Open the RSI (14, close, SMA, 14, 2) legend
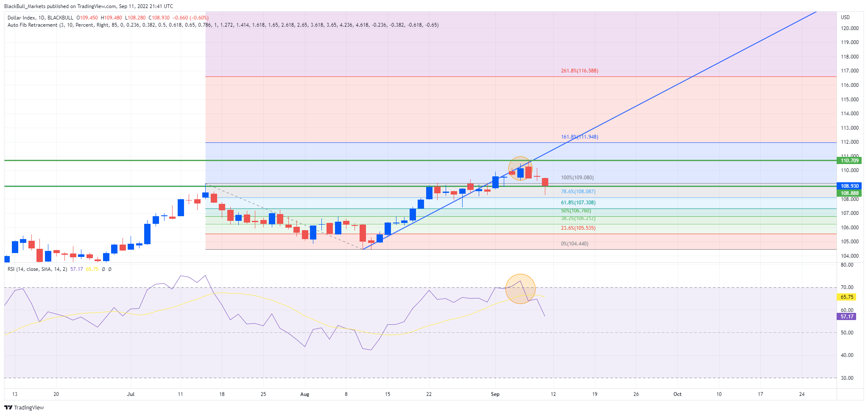The width and height of the screenshot is (868, 415). click(37, 269)
